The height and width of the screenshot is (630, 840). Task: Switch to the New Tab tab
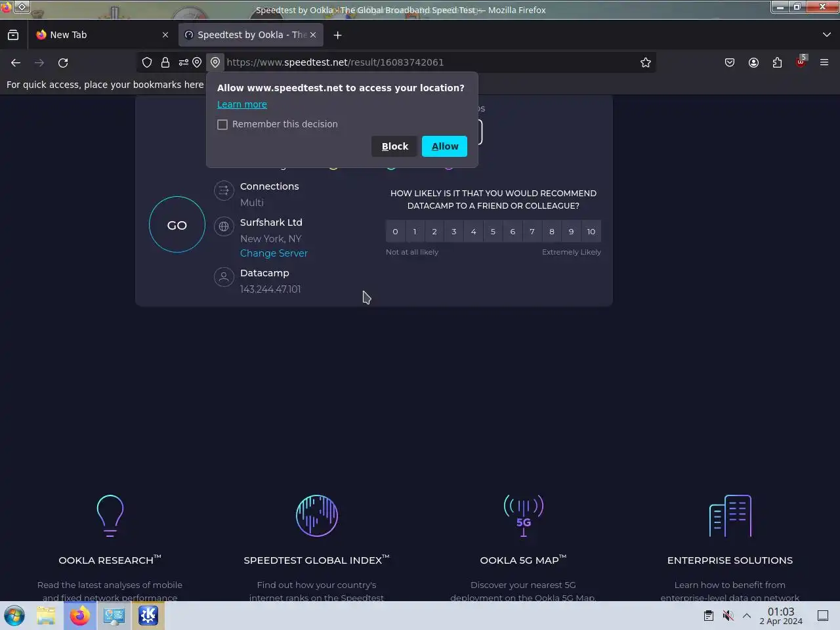(102, 35)
